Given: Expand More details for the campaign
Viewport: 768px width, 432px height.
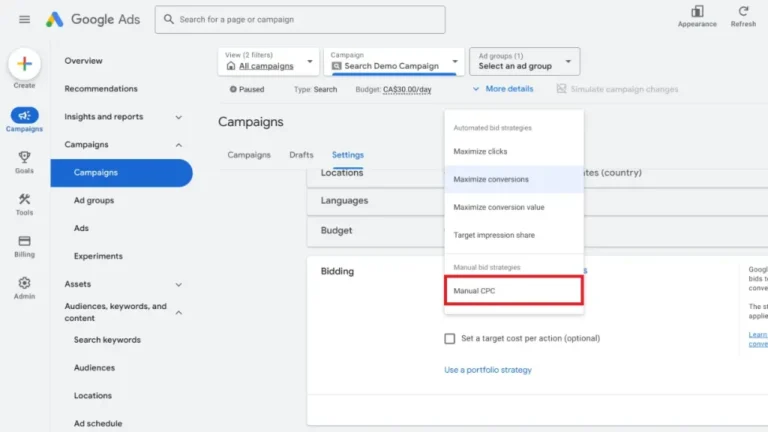Looking at the screenshot, I should point(503,89).
